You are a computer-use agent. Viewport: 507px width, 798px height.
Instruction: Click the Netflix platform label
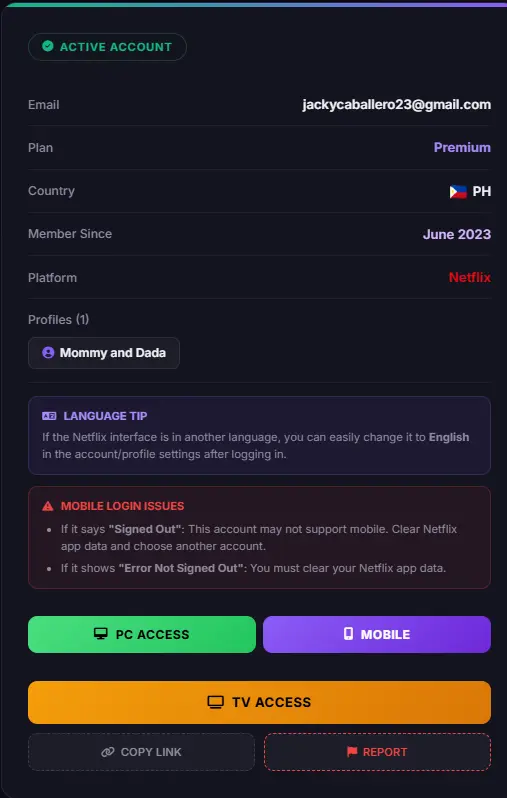(470, 277)
